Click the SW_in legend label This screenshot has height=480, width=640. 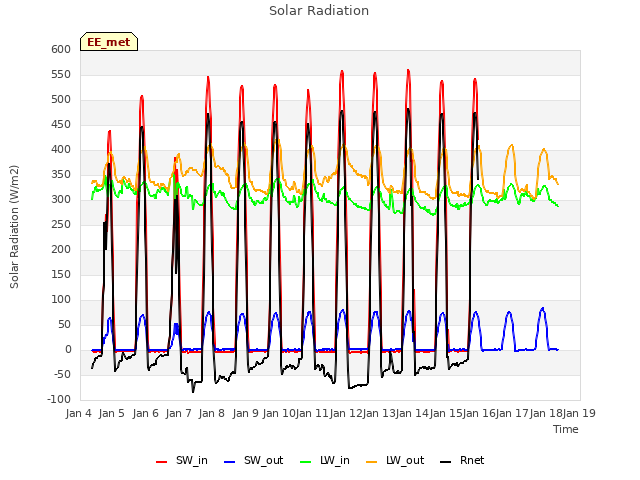coord(191,460)
